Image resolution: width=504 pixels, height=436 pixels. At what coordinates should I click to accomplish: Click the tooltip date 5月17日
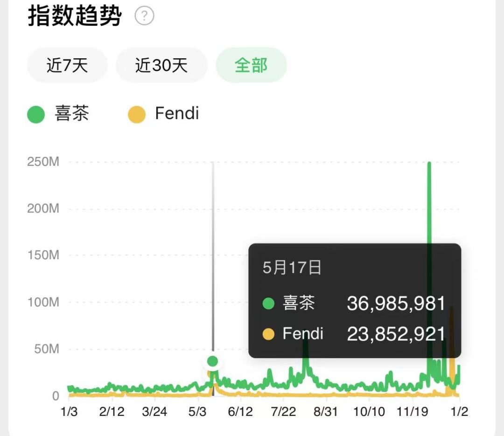coord(292,267)
